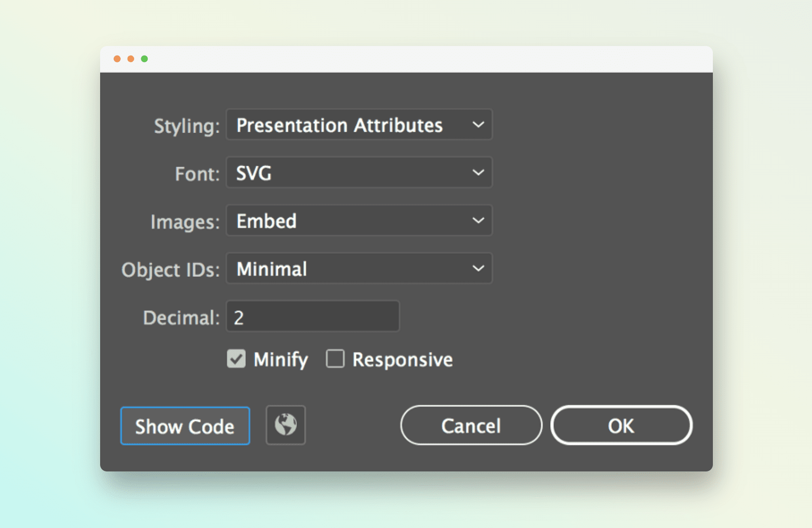812x528 pixels.
Task: Confirm the export with the OK button
Action: coord(621,425)
